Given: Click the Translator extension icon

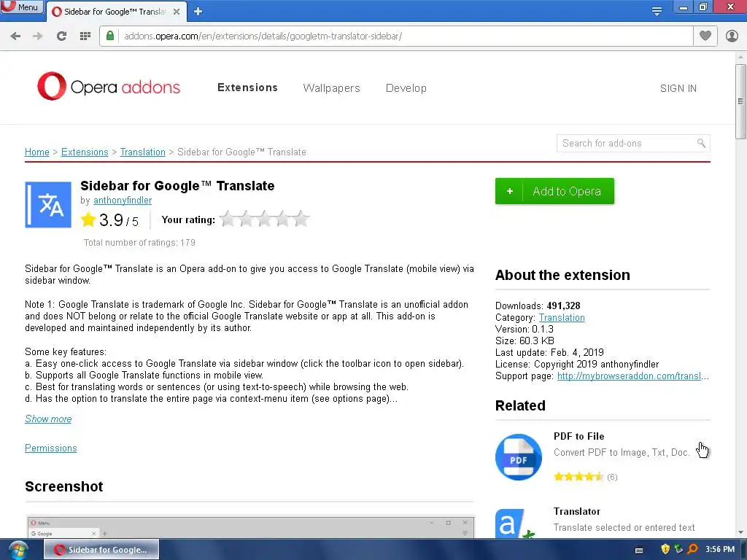Looking at the screenshot, I should click(517, 524).
